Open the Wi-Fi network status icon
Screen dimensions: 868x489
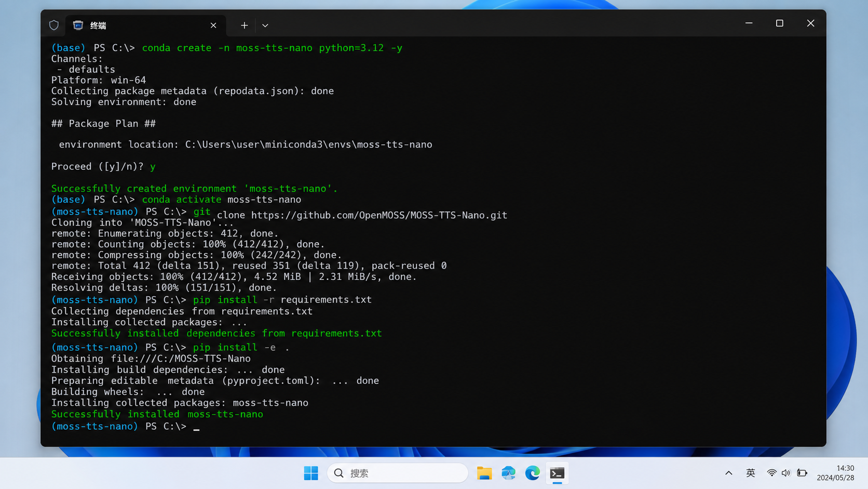click(771, 473)
